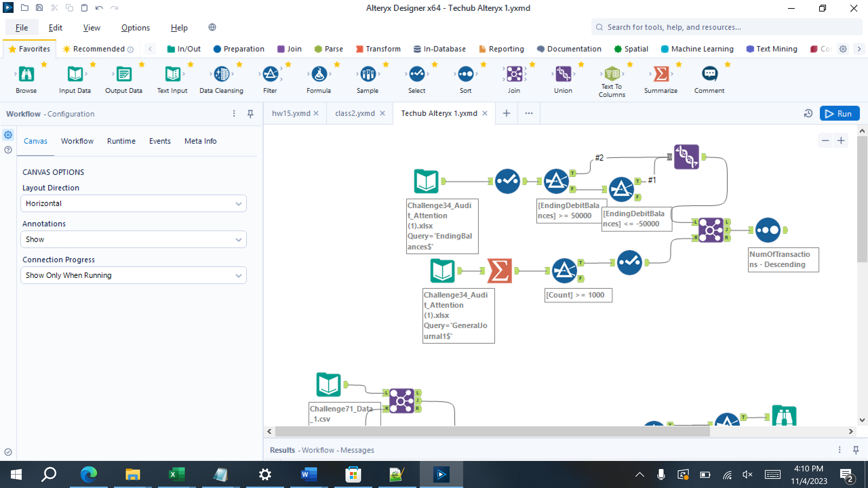868x488 pixels.
Task: Click the Filter node with Count >= 1000
Action: click(564, 271)
